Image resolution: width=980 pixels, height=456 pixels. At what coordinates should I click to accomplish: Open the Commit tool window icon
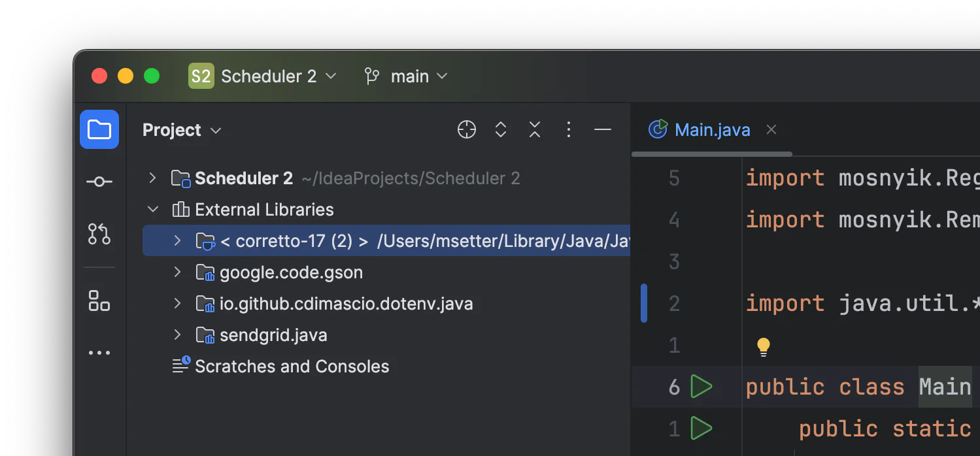pyautogui.click(x=99, y=182)
